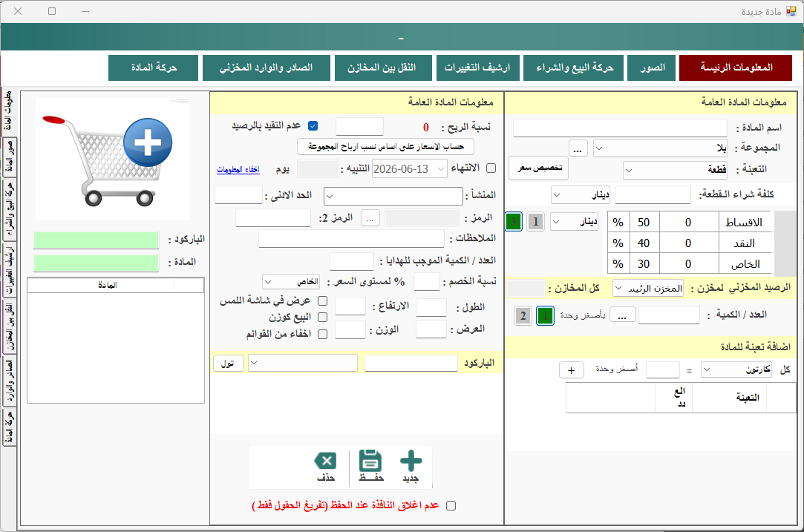Click the اخفاء المعلومات link
The height and width of the screenshot is (532, 804).
[x=238, y=169]
